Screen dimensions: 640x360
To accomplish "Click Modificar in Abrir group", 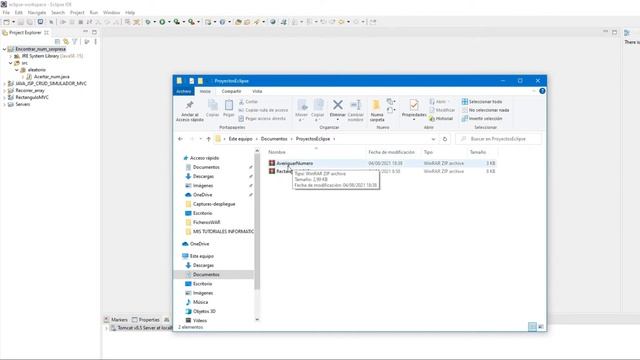I will point(442,110).
